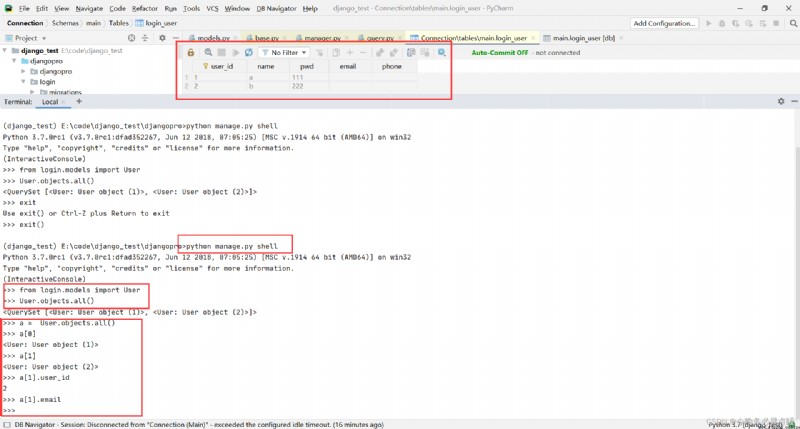Screen dimensions: 800x429
Task: Collapse the login folder arrow
Action: pos(23,82)
